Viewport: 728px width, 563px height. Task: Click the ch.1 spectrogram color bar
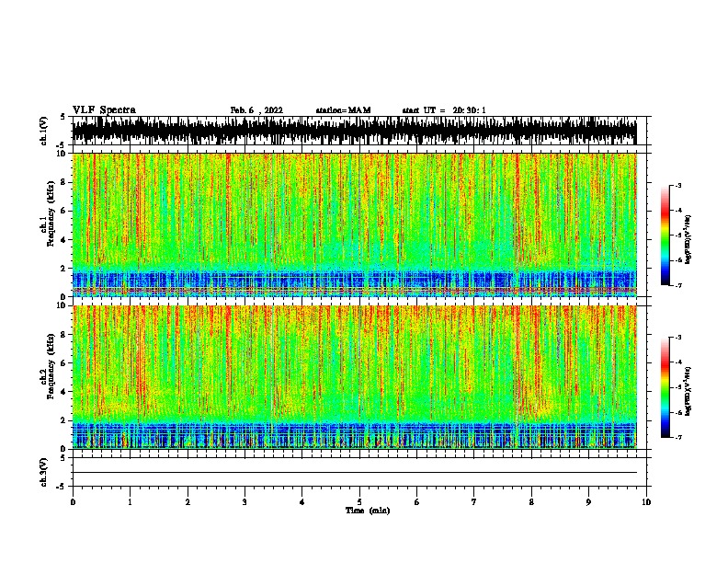(x=665, y=236)
